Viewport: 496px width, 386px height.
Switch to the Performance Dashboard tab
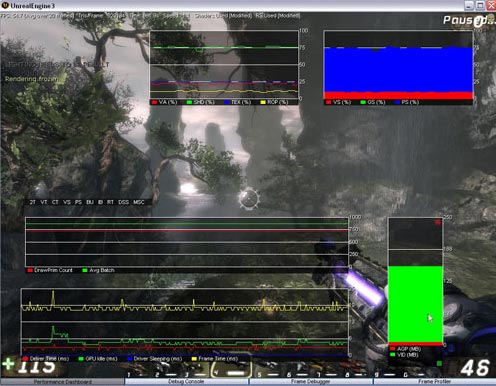click(x=62, y=382)
